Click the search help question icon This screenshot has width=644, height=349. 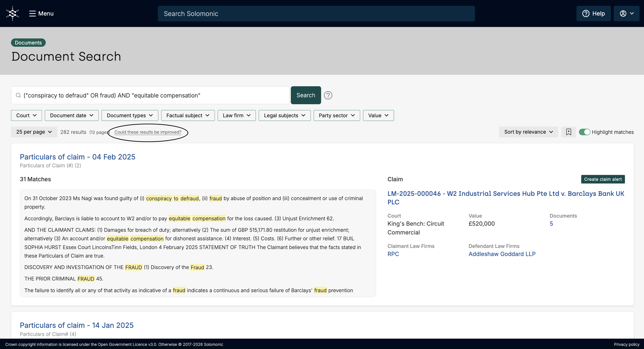point(328,95)
